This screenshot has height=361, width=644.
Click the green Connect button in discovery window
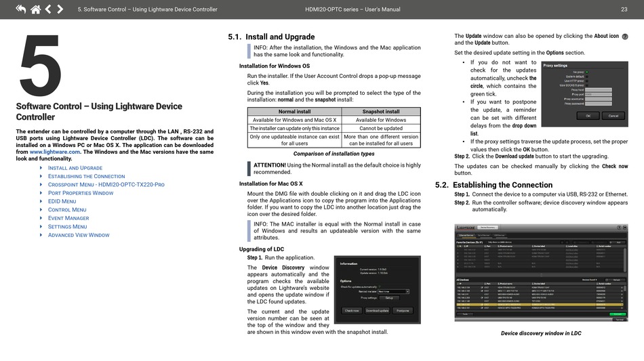[x=618, y=314]
